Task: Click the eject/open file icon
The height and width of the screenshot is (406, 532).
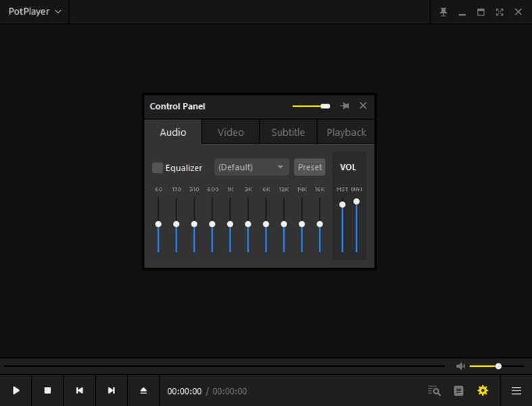Action: [x=143, y=390]
